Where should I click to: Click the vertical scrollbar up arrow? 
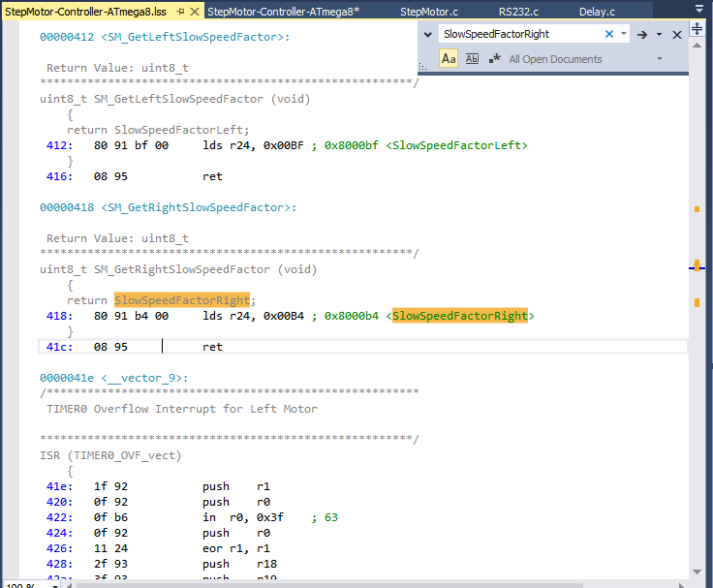point(697,46)
